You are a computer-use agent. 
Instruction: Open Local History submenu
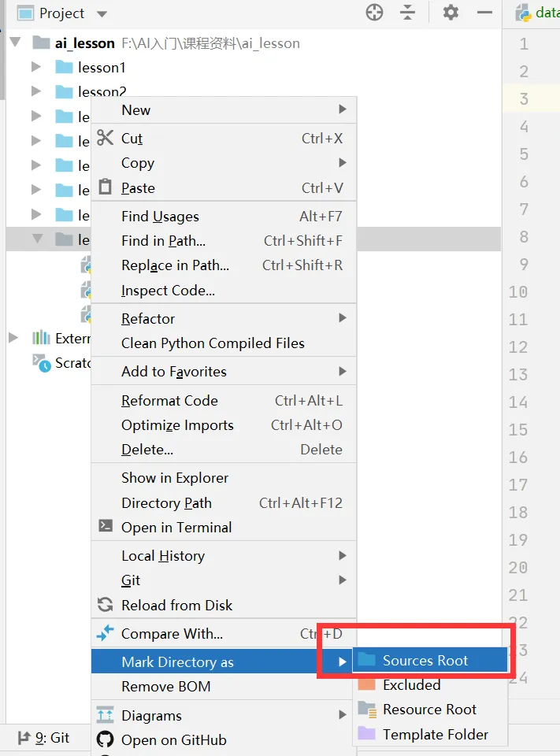tap(224, 555)
